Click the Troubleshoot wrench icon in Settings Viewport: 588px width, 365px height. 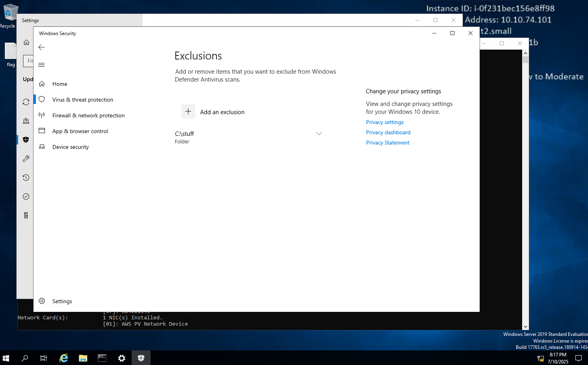[x=26, y=159]
